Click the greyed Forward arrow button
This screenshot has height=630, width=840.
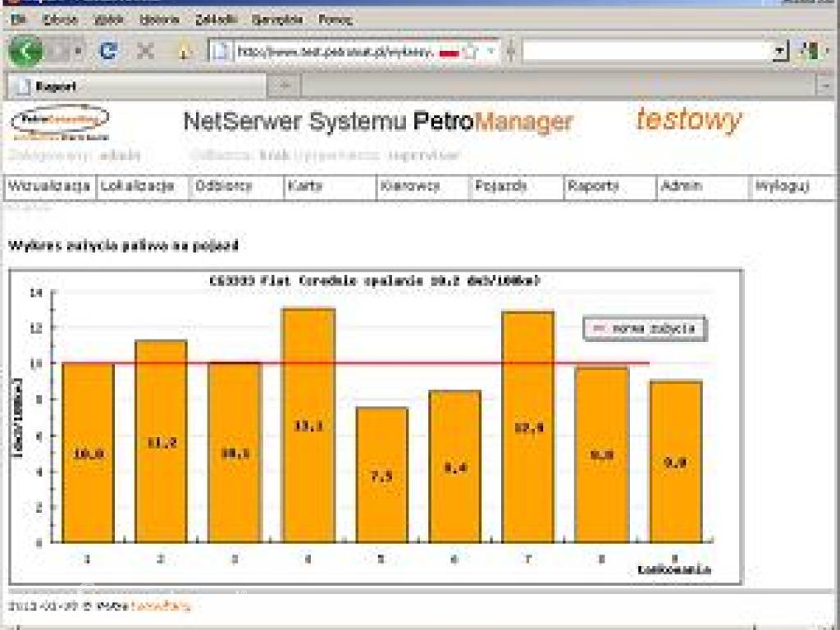[x=59, y=52]
